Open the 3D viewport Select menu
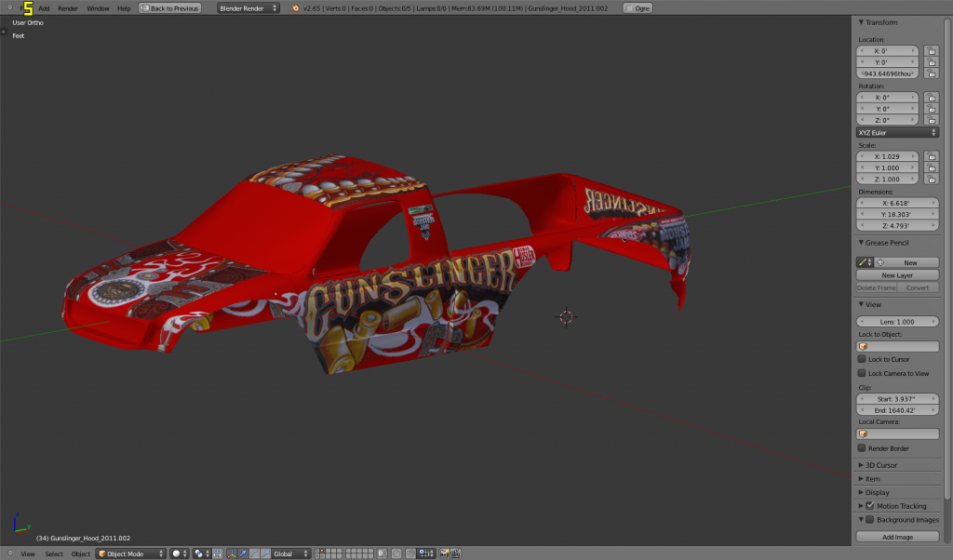The height and width of the screenshot is (560, 953). coord(54,553)
